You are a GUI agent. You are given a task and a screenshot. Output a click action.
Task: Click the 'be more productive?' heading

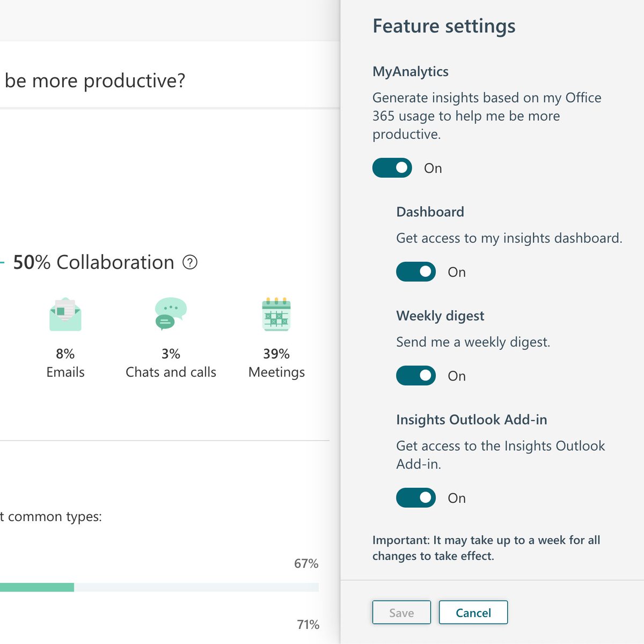95,80
